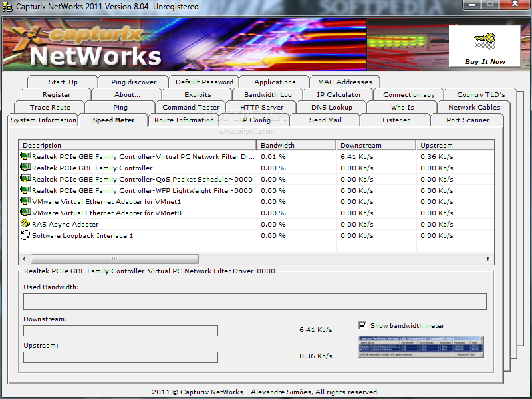
Task: Open the Route Information tab
Action: click(x=184, y=120)
